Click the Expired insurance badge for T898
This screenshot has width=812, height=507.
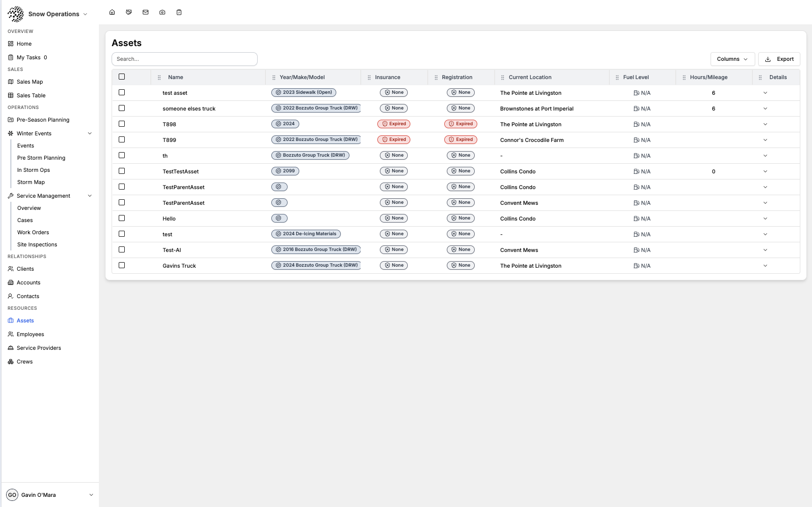[x=394, y=124]
